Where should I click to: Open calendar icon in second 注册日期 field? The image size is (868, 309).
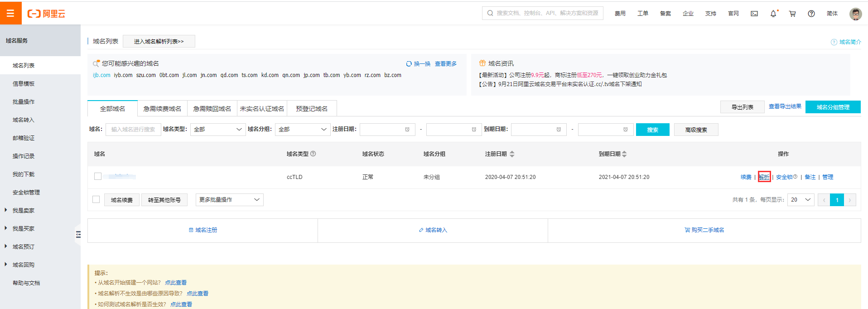point(474,130)
